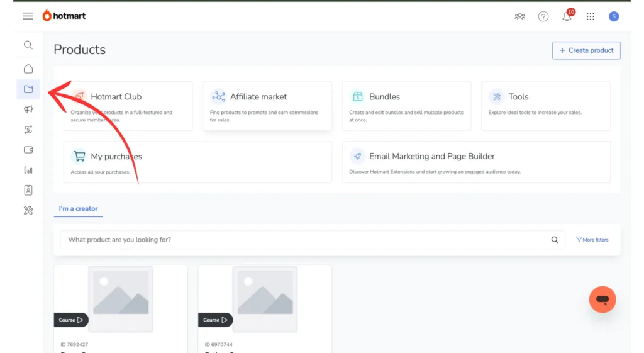644x353 pixels.
Task: Open the Affiliate market card title
Action: tap(258, 96)
